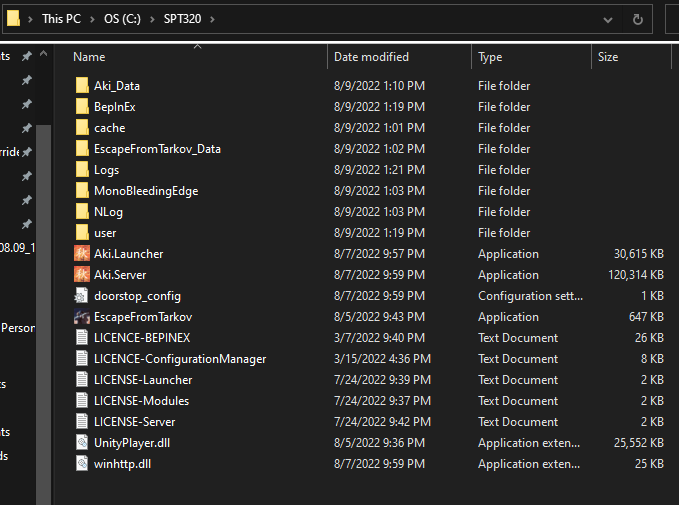Select the Aki.Server file name
Image resolution: width=679 pixels, height=505 pixels.
coord(120,275)
